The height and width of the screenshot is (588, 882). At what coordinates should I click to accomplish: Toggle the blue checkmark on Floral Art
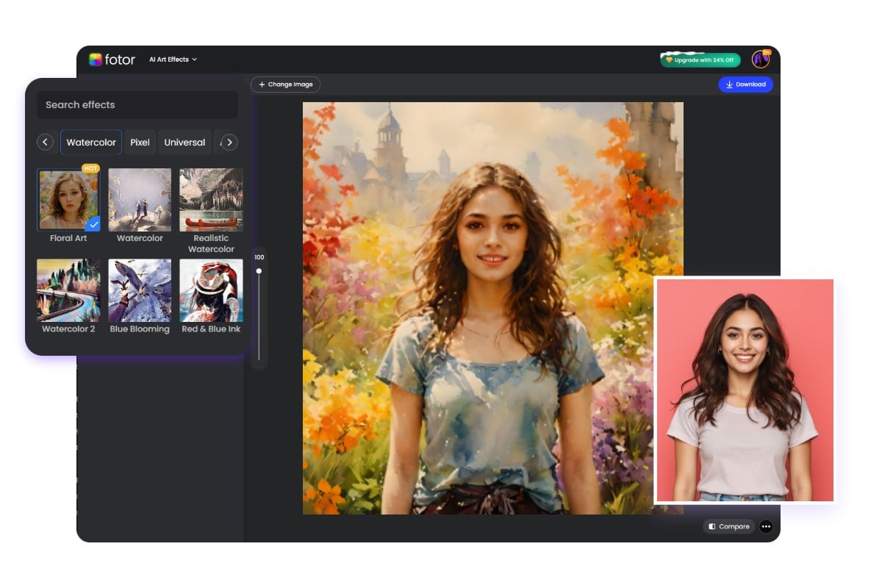point(93,225)
